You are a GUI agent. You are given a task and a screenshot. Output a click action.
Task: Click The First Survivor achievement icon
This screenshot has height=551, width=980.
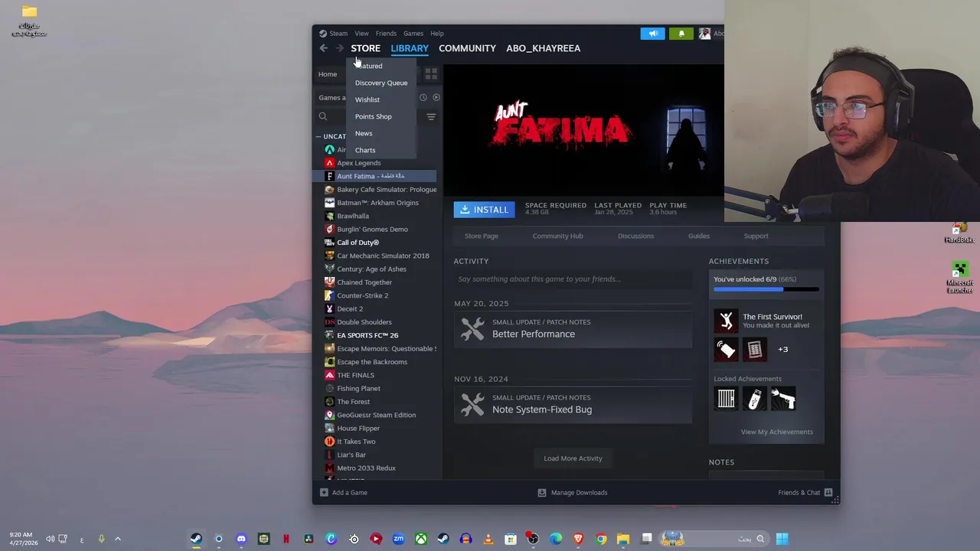(726, 320)
